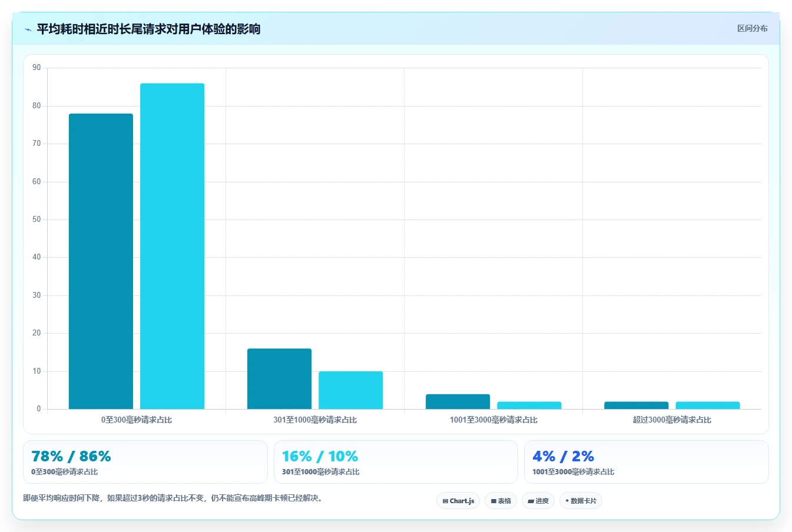Click the light cyan 86 bar for 0至300毫秒
792x532 pixels.
(x=172, y=246)
